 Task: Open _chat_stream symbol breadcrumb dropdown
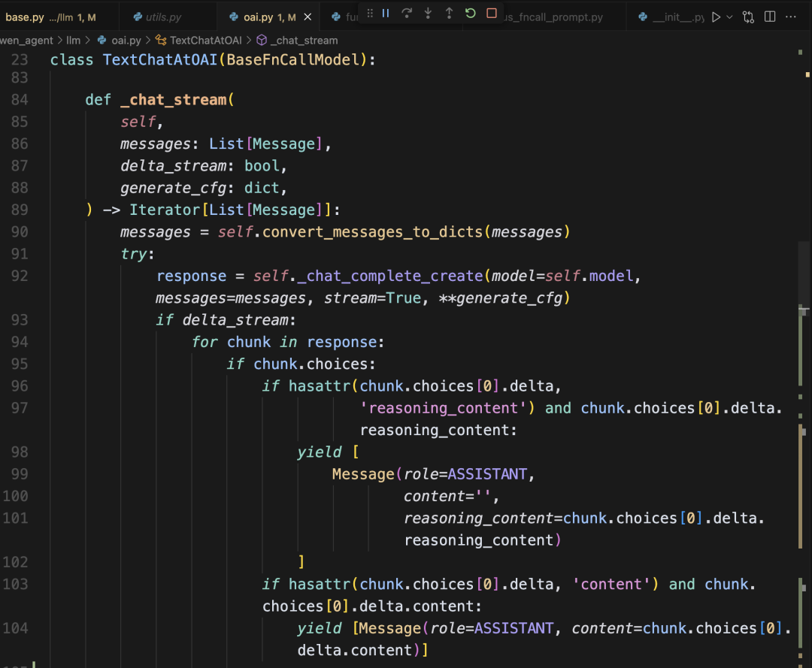304,40
